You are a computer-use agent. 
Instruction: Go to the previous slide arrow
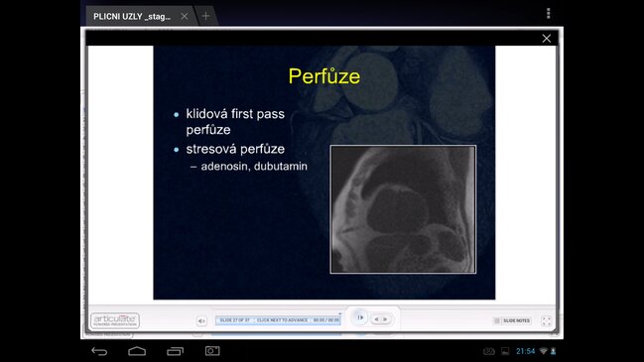pos(376,319)
